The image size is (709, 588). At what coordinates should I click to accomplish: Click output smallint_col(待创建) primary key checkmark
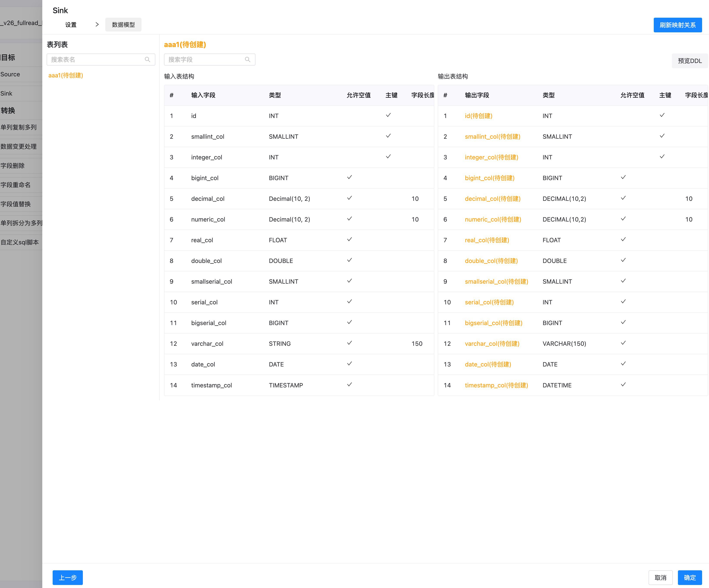[x=662, y=136]
